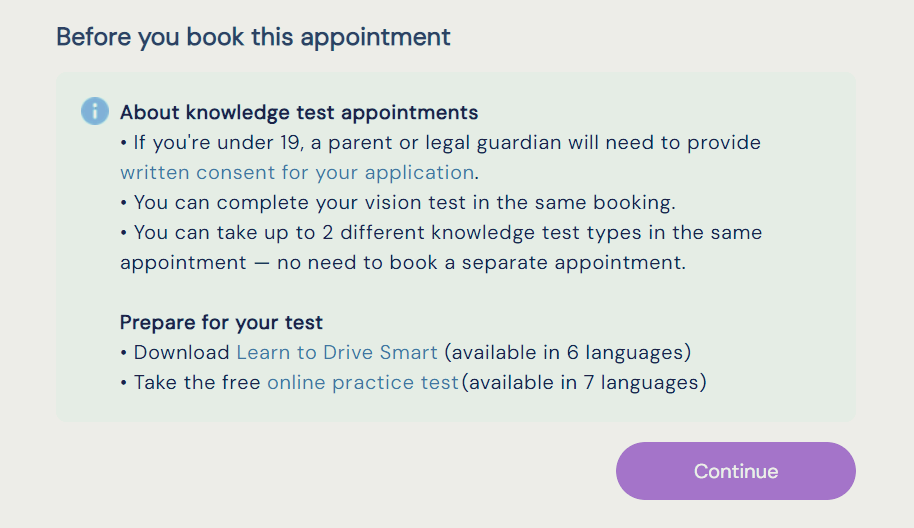
Task: Click the 'Take the free' text
Action: click(x=197, y=383)
